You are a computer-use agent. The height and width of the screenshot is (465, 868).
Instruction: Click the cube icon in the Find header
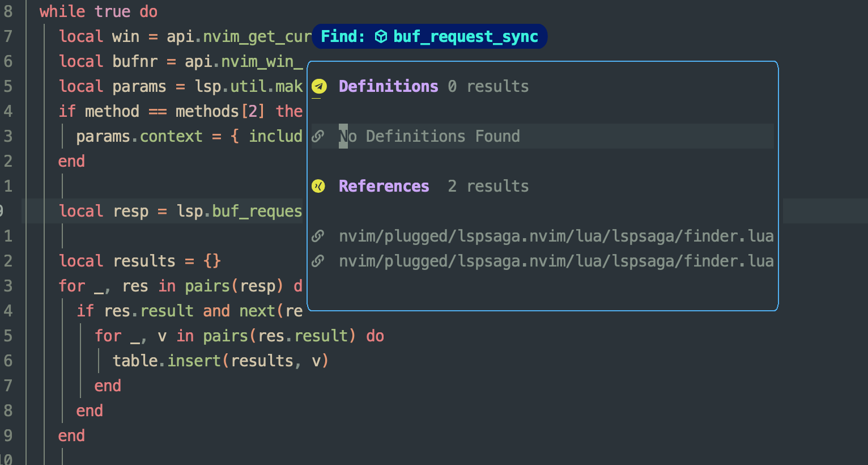381,36
